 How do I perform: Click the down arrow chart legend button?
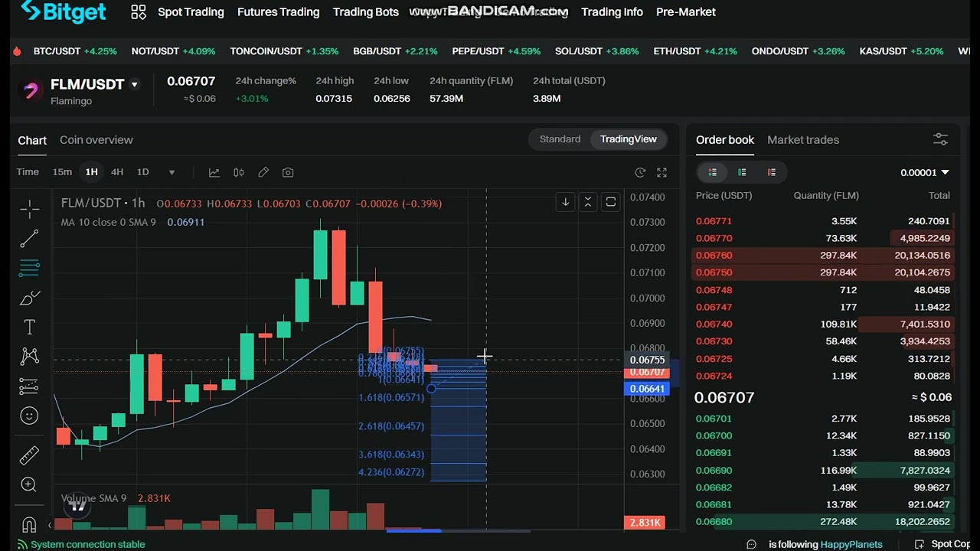565,202
